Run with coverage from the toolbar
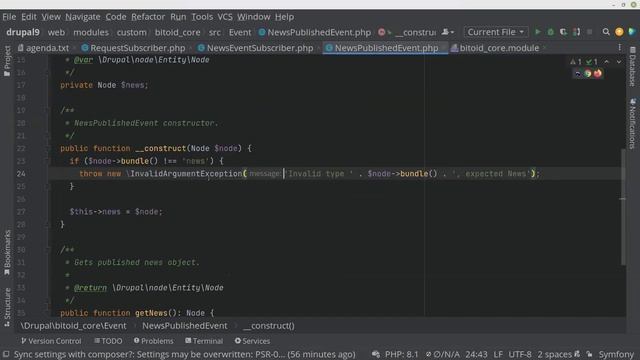The image size is (640, 360). 563,32
